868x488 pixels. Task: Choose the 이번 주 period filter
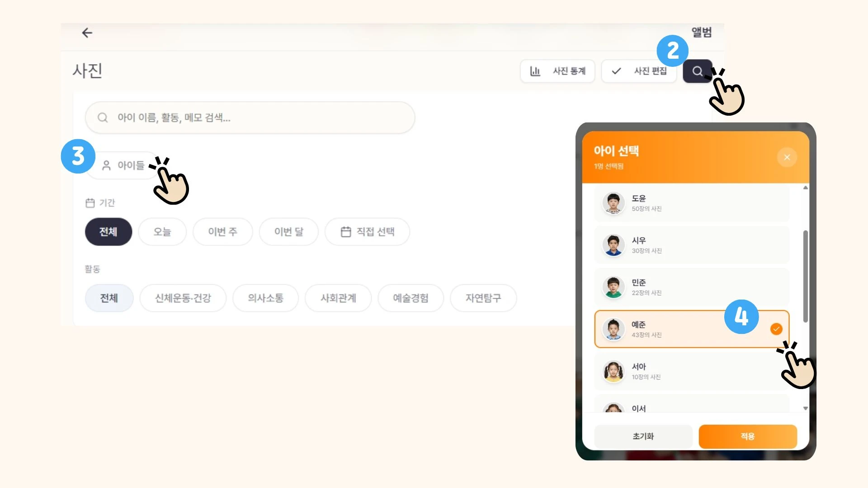pos(222,232)
